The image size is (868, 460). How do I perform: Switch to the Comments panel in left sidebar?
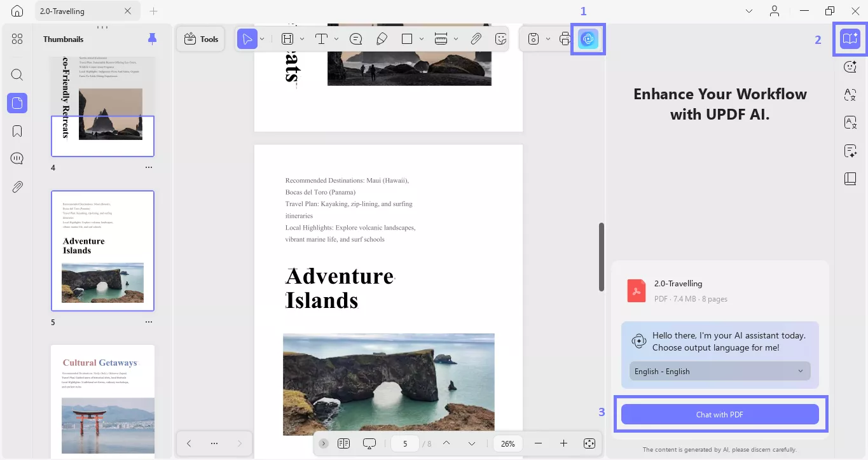(x=17, y=158)
